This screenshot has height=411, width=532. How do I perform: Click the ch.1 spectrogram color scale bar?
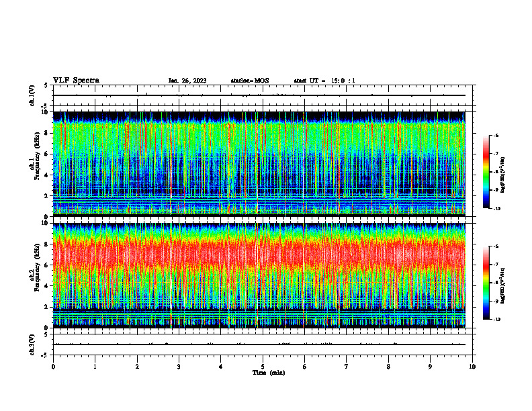pos(486,172)
